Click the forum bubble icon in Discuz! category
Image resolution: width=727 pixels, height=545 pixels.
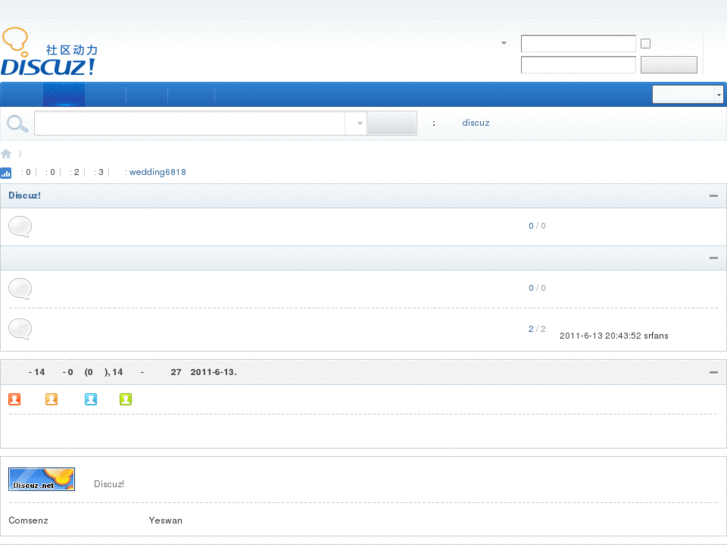[x=20, y=227]
